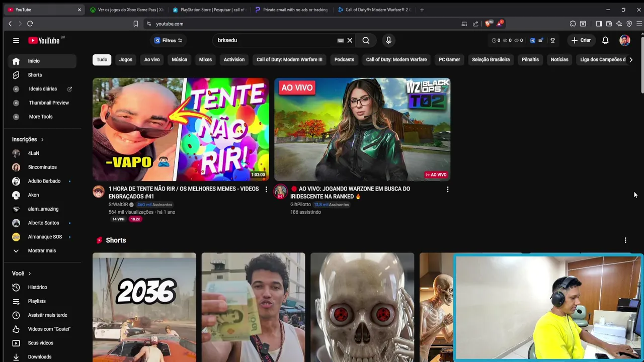Open Shorts section three-dot menu
Viewport: 644px width, 362px height.
625,240
